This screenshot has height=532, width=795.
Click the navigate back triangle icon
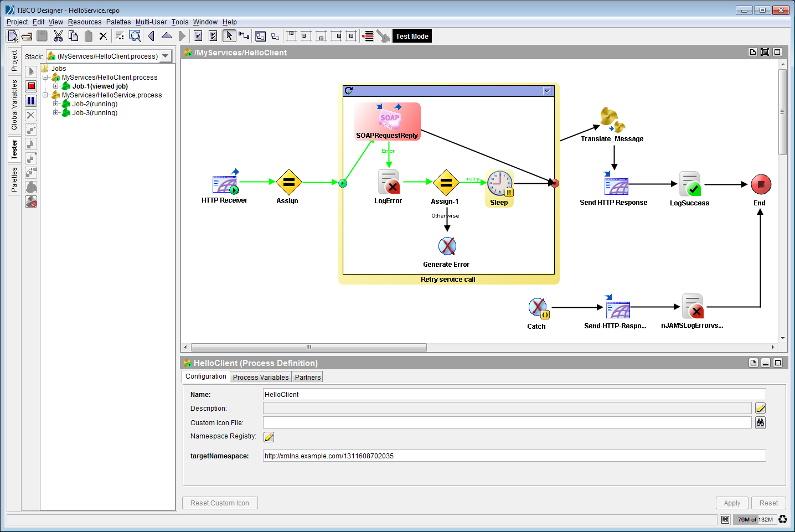tap(151, 36)
